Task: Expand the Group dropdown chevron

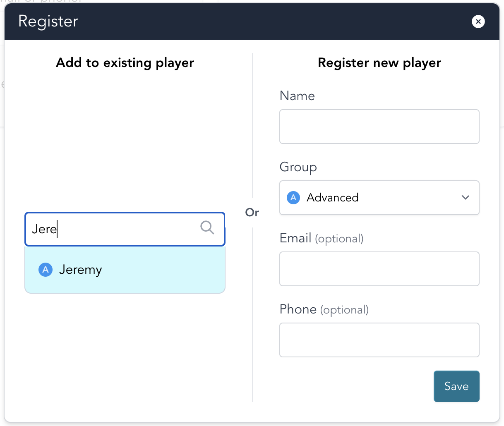Action: pyautogui.click(x=465, y=198)
